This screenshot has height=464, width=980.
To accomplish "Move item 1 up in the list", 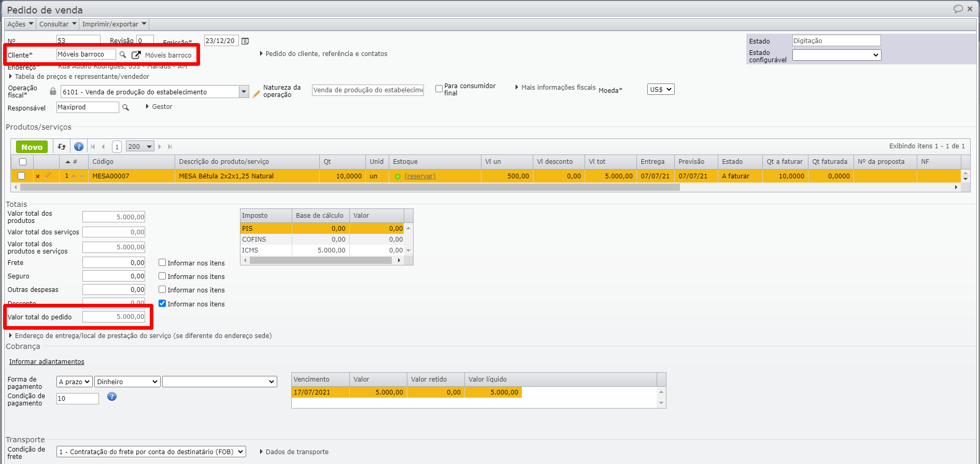I will 74,176.
